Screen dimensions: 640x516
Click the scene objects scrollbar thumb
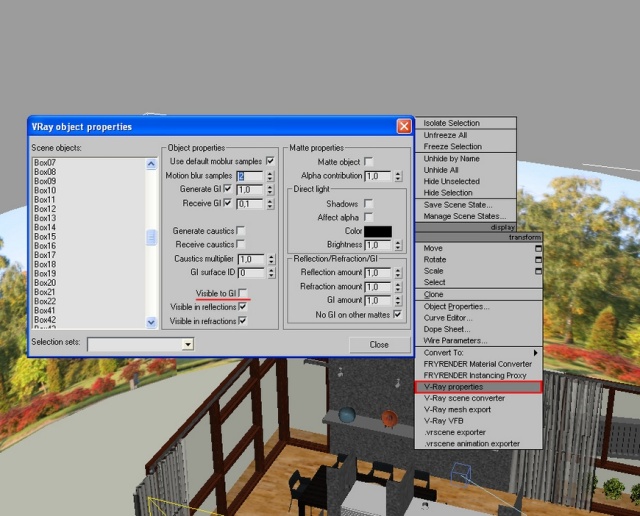pyautogui.click(x=151, y=238)
